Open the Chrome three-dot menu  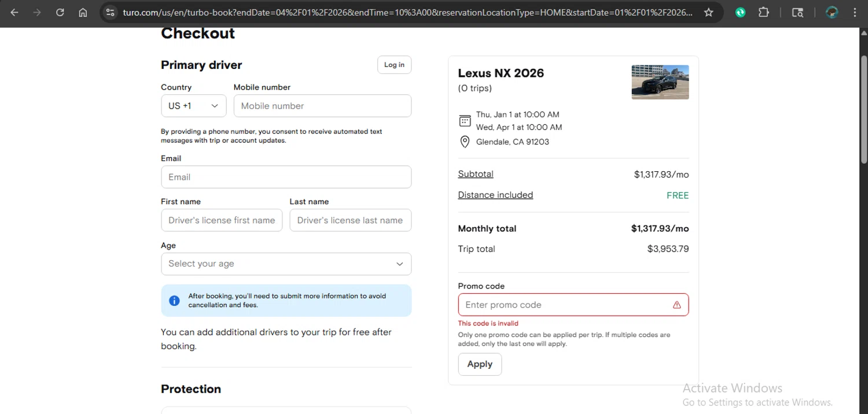point(855,12)
